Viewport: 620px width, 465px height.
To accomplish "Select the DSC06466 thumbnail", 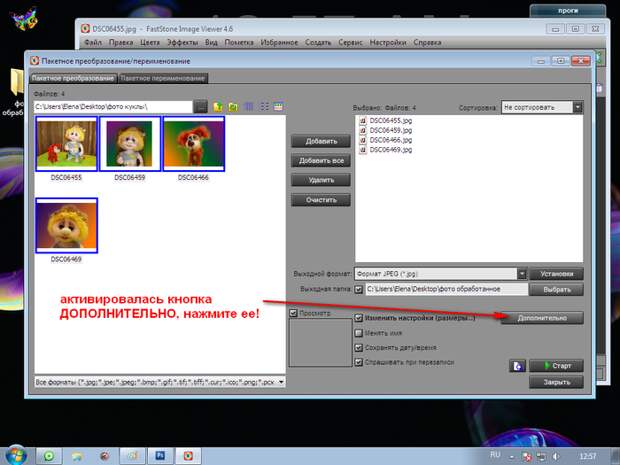I will tap(194, 144).
